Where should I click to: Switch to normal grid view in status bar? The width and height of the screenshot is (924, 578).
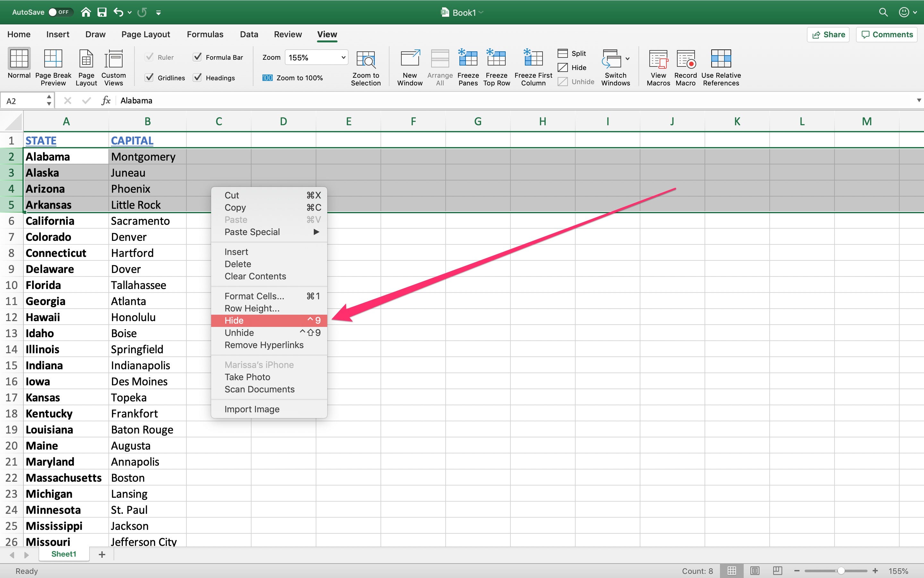click(732, 571)
